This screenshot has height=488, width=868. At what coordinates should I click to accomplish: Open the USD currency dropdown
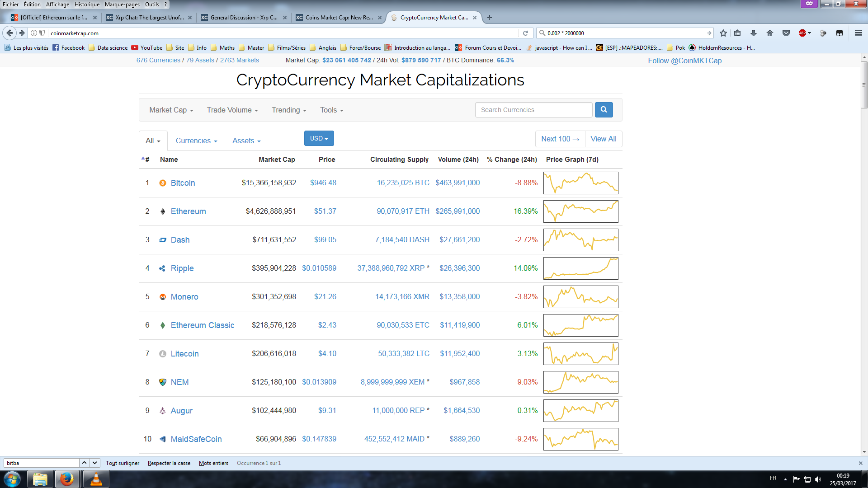coord(319,138)
